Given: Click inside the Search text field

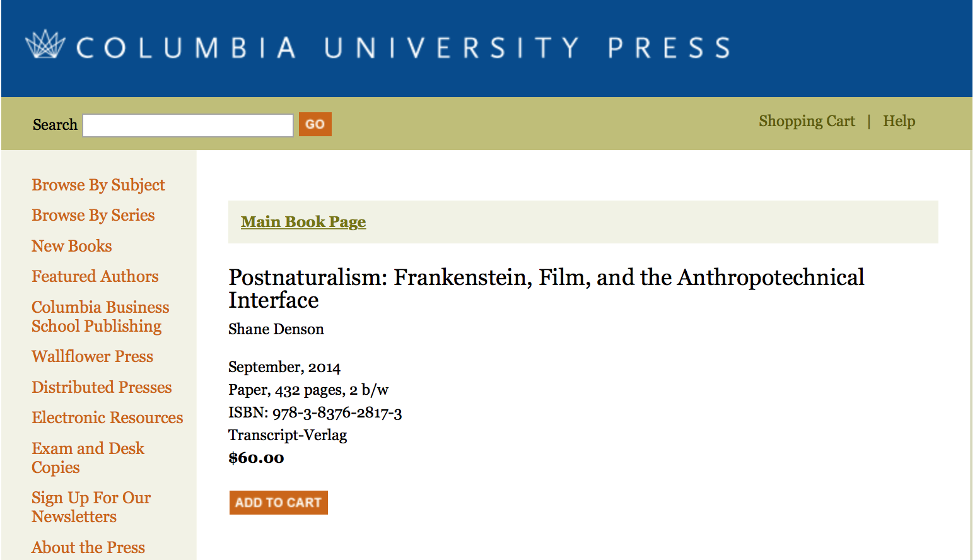Looking at the screenshot, I should [188, 125].
